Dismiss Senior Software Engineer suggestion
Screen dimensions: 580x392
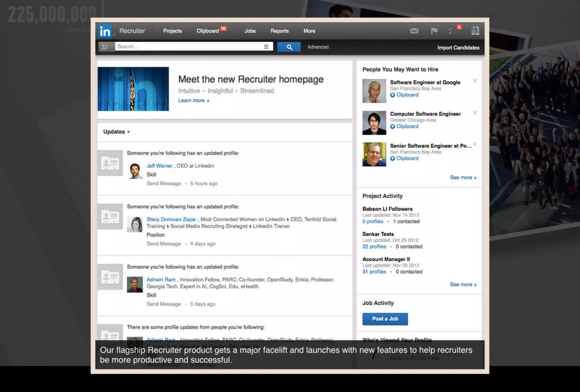pyautogui.click(x=475, y=144)
